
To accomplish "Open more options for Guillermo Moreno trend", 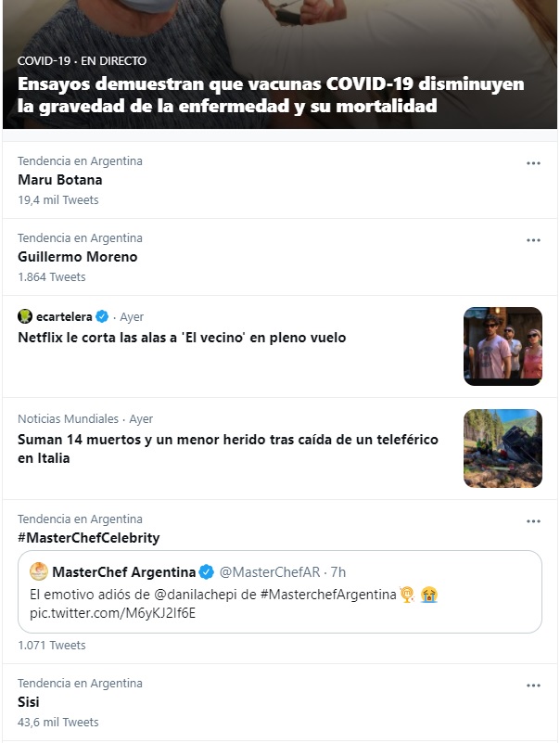I will point(533,240).
